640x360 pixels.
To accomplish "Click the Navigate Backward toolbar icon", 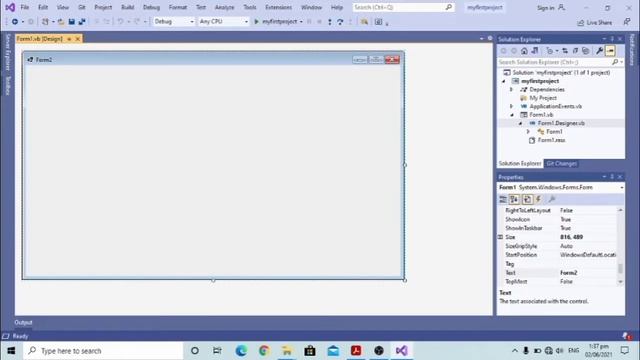I will pos(15,22).
